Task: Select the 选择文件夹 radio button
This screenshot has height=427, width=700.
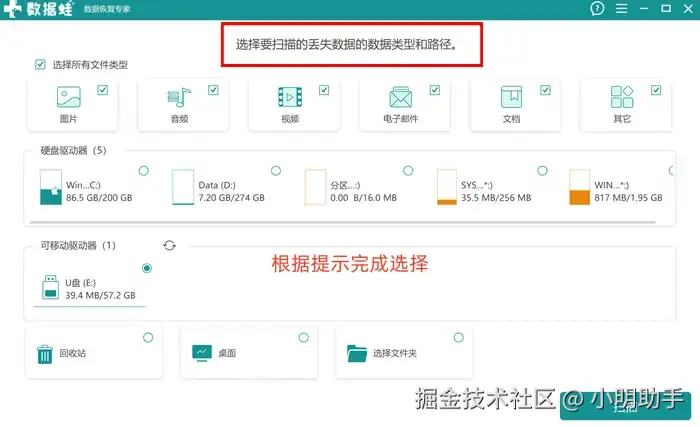Action: pyautogui.click(x=458, y=338)
